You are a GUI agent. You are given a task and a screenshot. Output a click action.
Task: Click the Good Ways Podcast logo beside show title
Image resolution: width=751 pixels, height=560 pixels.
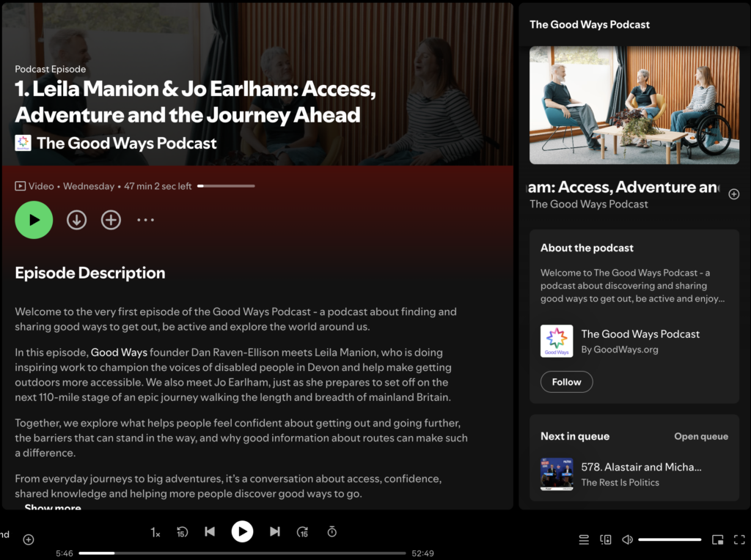[23, 143]
